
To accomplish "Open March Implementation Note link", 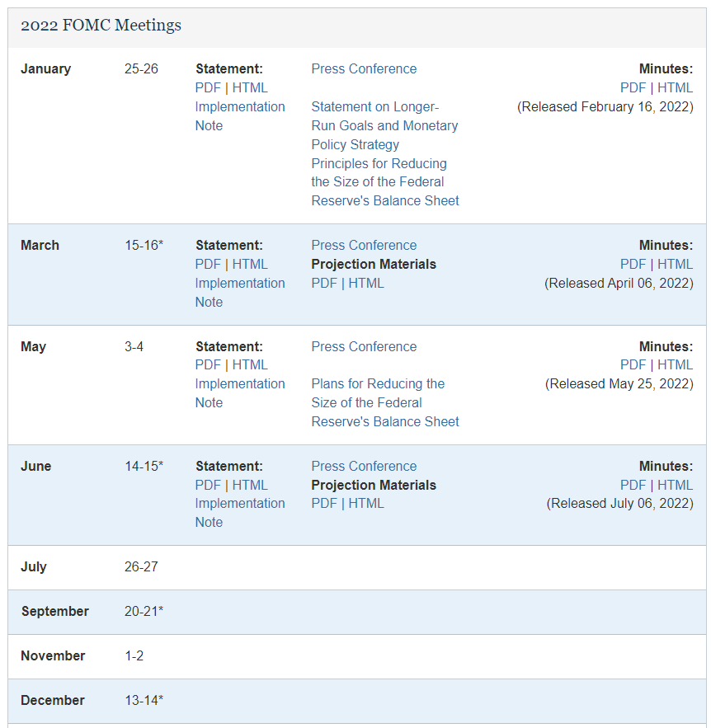I will (240, 293).
